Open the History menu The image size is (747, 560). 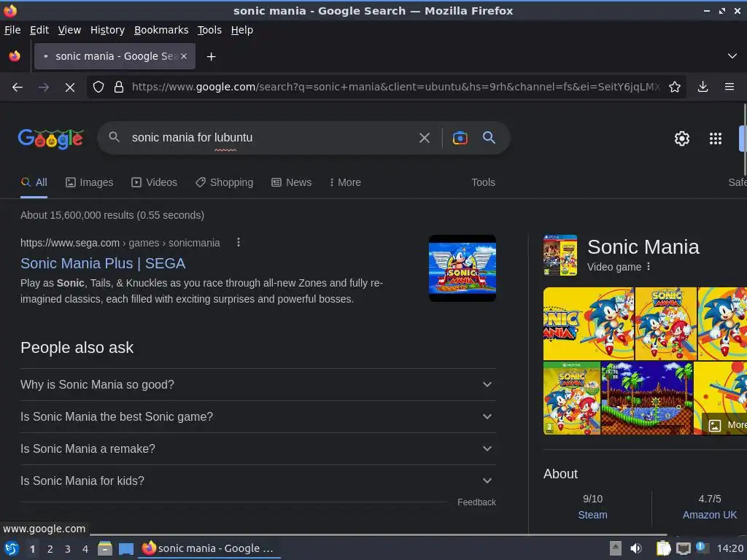(x=108, y=30)
